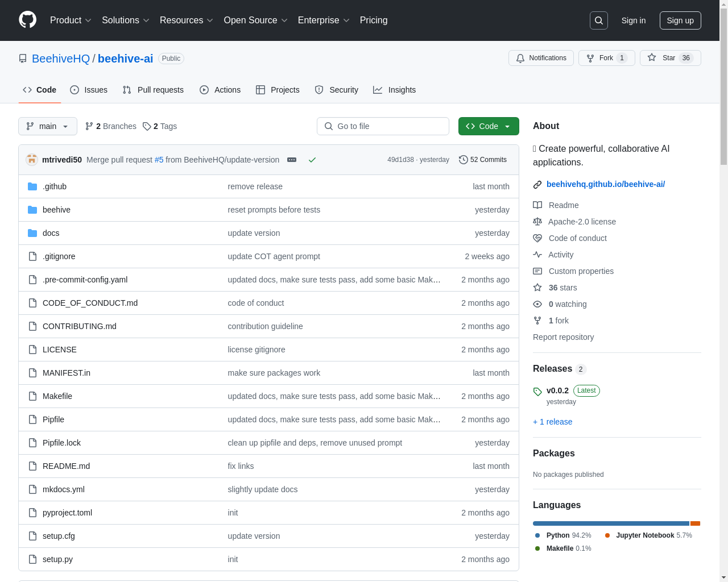Viewport: 728px width, 582px height.
Task: Click the tag icon beside v0.0.2
Action: coord(537,392)
